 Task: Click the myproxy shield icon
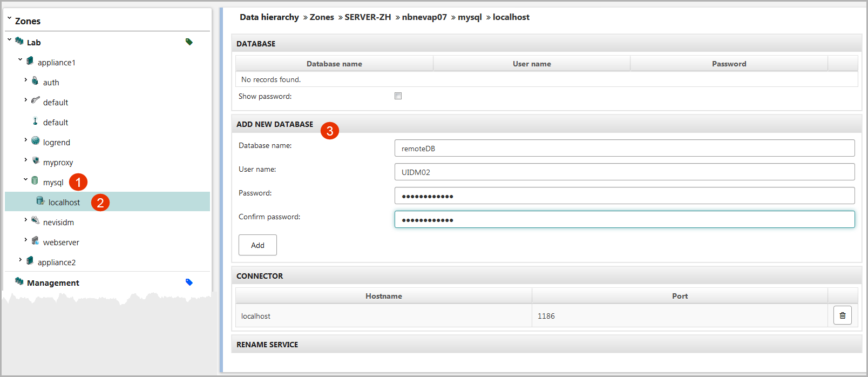(36, 160)
